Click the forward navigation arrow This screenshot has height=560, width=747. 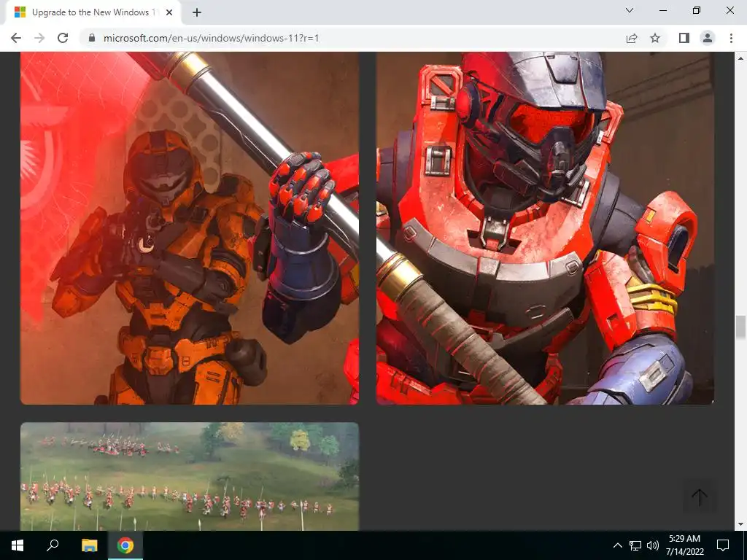pos(39,38)
